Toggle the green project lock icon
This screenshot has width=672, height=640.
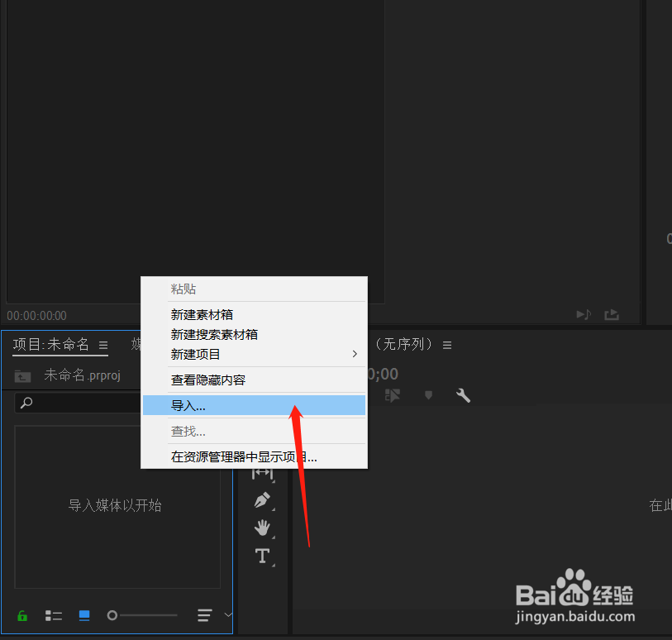[21, 615]
